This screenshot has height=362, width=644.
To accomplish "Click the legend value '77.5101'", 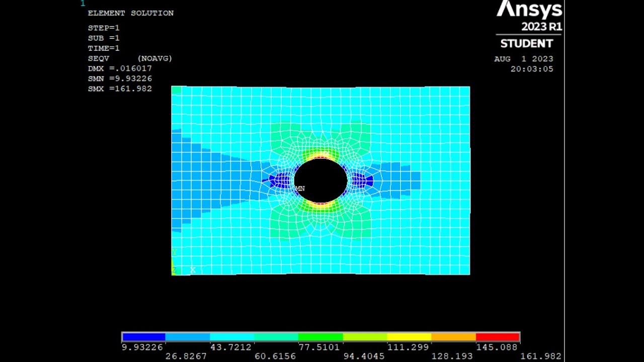I will point(319,347).
